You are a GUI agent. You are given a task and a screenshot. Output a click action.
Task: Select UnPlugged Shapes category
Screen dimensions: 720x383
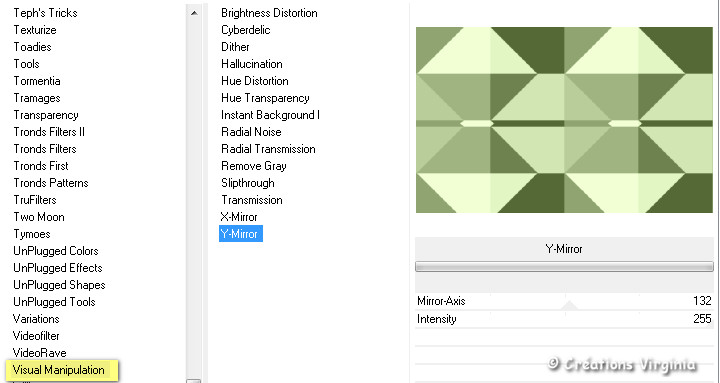click(x=59, y=285)
